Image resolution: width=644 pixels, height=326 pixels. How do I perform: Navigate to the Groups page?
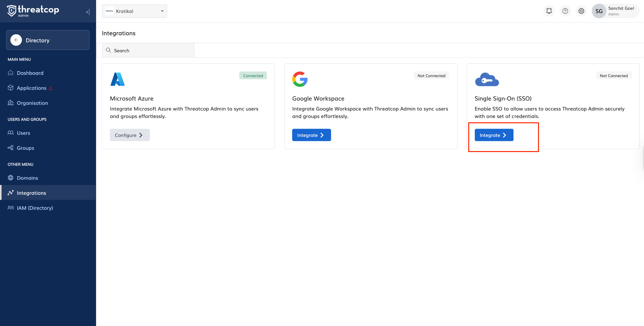click(25, 148)
